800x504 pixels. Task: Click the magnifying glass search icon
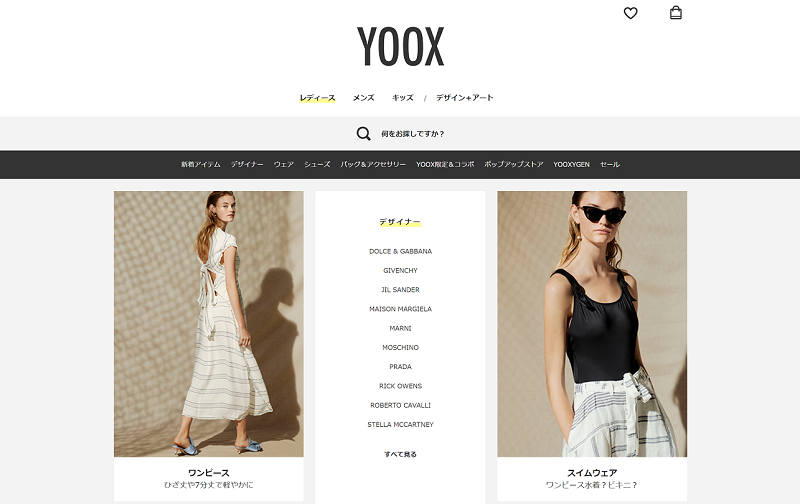click(363, 134)
